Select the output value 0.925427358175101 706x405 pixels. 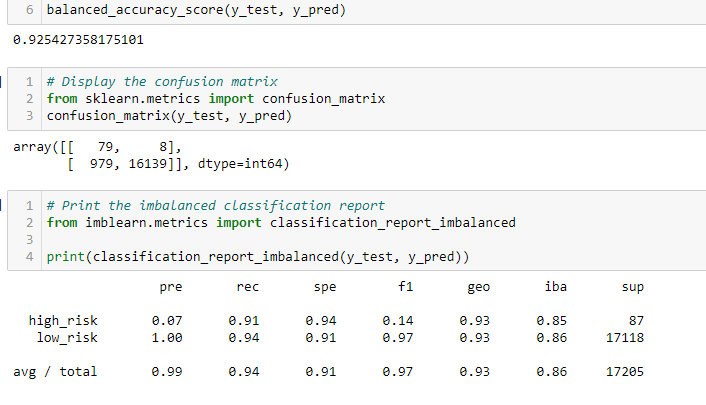click(78, 40)
